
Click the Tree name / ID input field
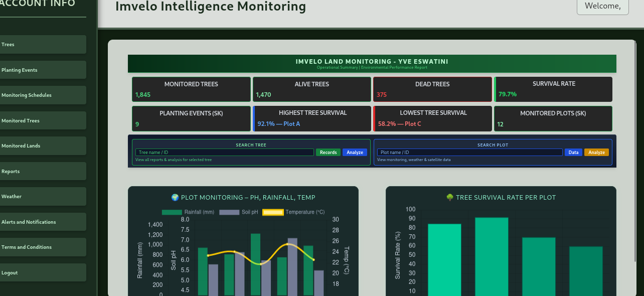coord(224,152)
